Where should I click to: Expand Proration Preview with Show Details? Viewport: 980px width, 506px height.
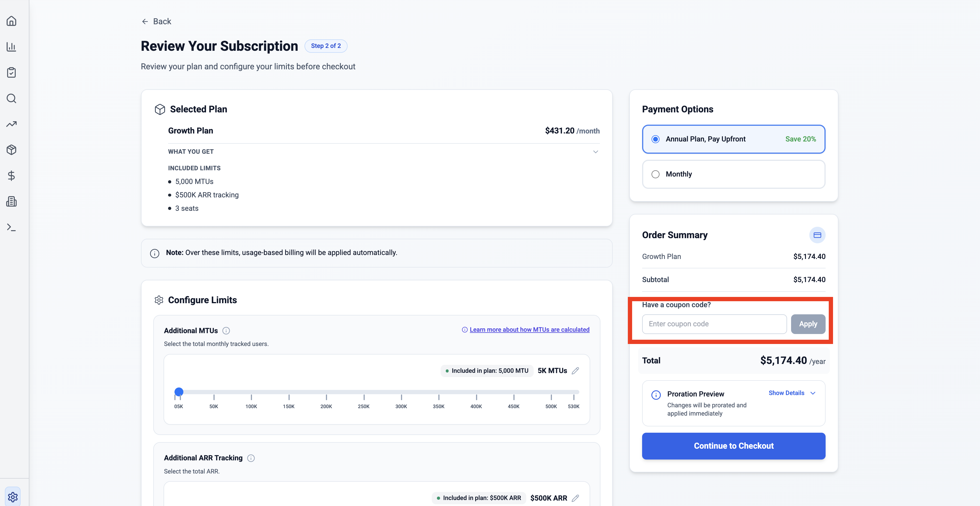pyautogui.click(x=792, y=393)
